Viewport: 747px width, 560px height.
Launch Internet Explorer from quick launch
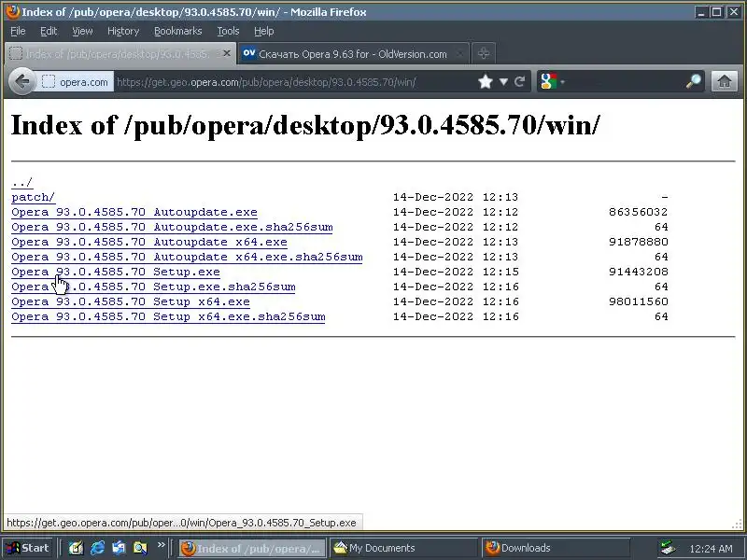98,548
